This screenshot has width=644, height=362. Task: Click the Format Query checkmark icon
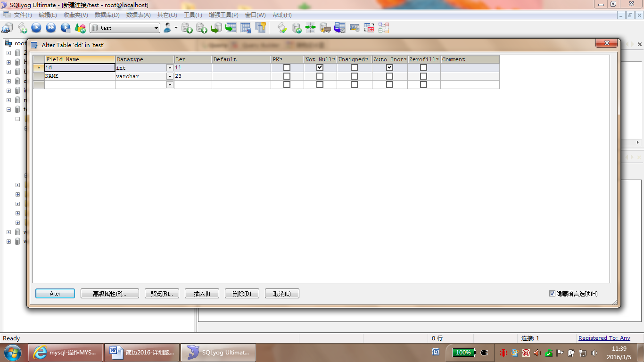click(282, 28)
